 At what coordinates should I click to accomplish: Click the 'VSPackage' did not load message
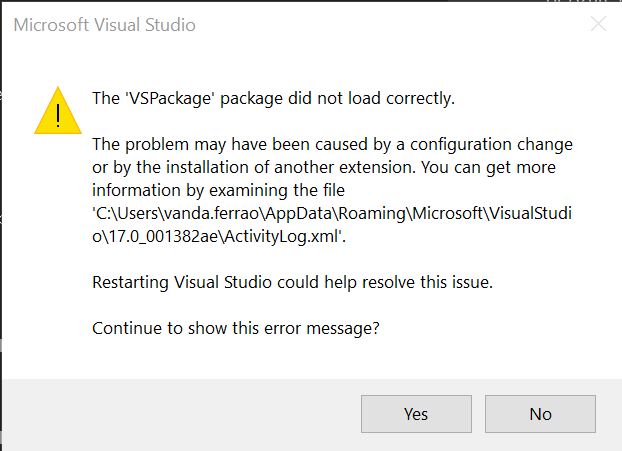point(273,98)
